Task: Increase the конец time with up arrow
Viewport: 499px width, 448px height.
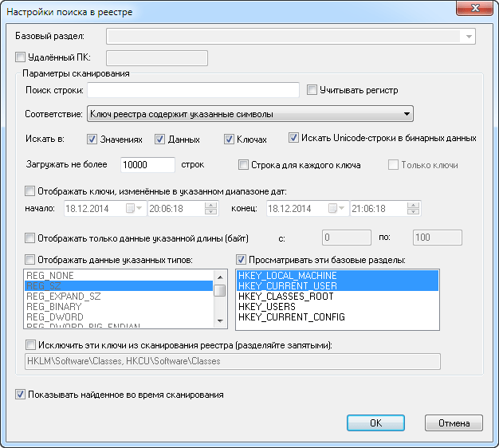Action: 413,205
